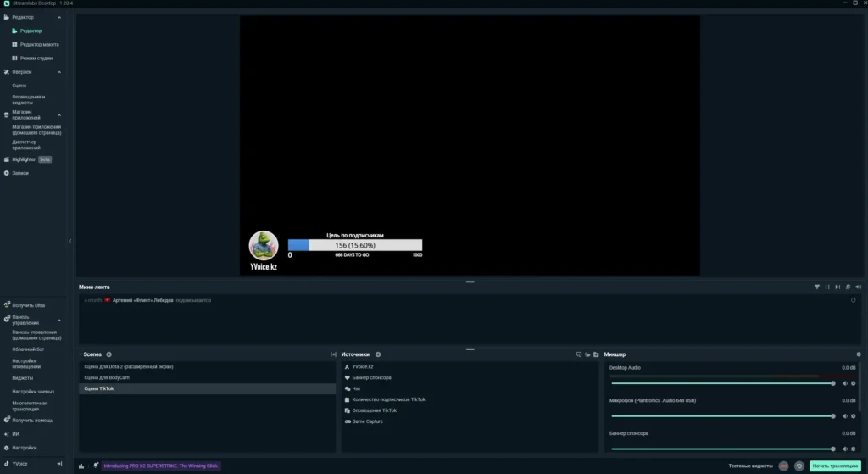This screenshot has width=868, height=474.
Task: Switch to Режим студии
Action: pyautogui.click(x=36, y=59)
